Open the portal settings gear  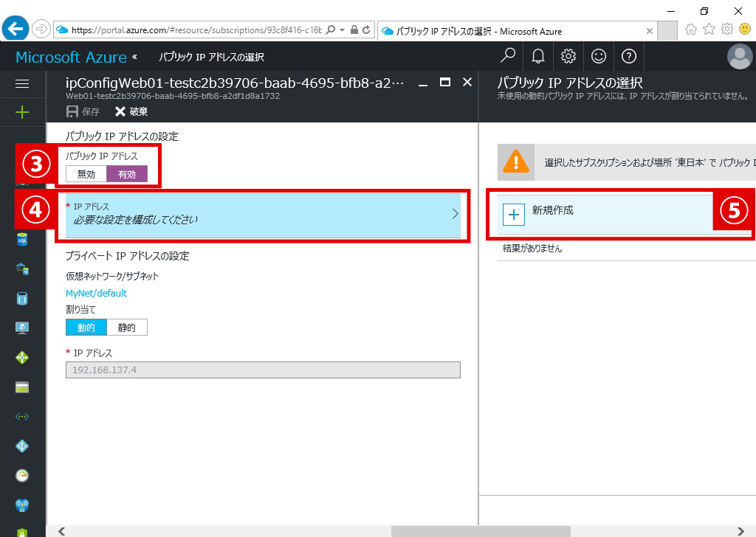click(x=568, y=56)
